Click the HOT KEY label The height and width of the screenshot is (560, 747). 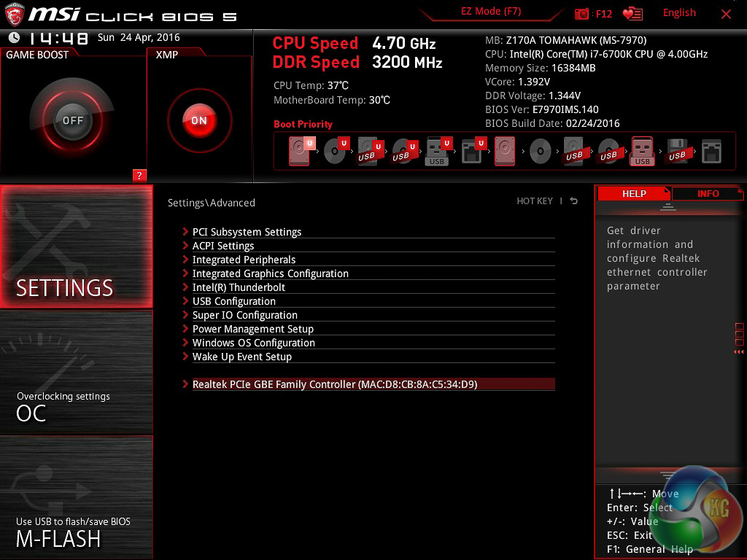pyautogui.click(x=535, y=201)
